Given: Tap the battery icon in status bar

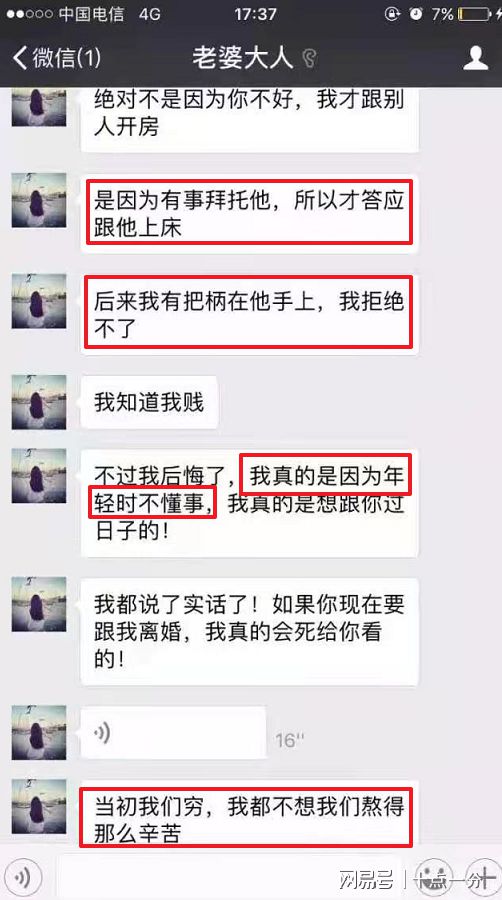Looking at the screenshot, I should (x=474, y=14).
